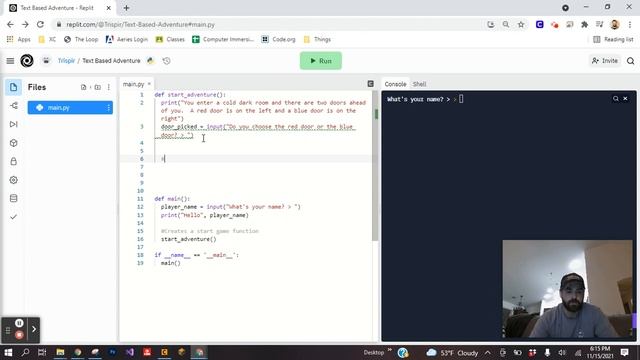Go back in browser
This screenshot has width=640, height=360.
(x=10, y=24)
